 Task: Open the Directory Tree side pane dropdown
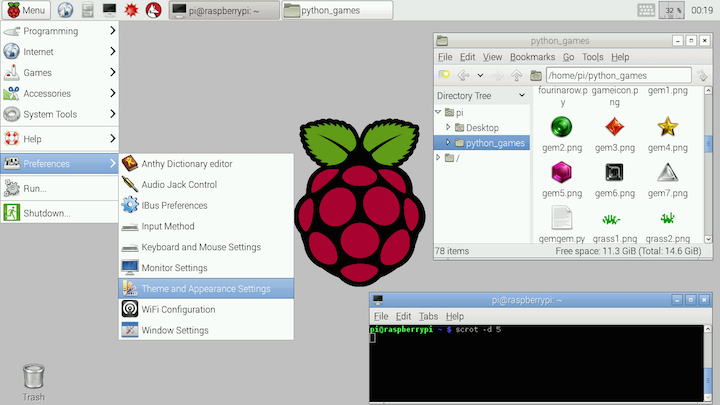click(x=522, y=95)
